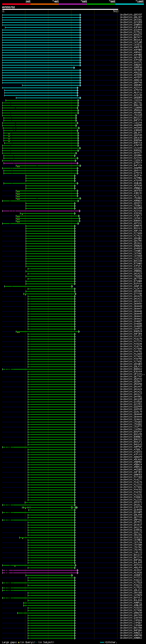Select UniRef100_Q677H7 label

tap(131, 377)
